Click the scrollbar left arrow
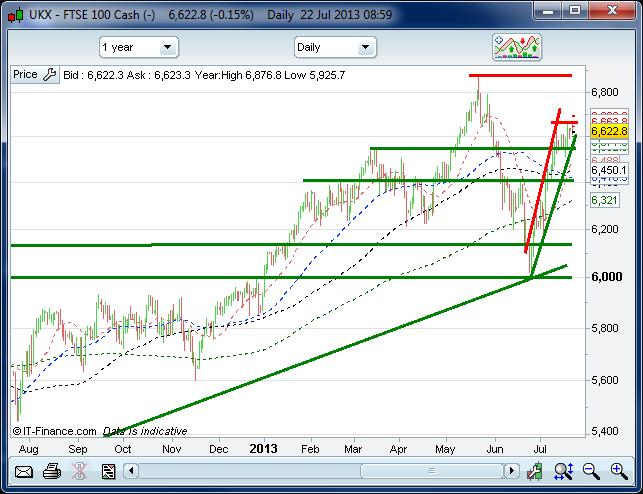The image size is (643, 494). click(131, 471)
